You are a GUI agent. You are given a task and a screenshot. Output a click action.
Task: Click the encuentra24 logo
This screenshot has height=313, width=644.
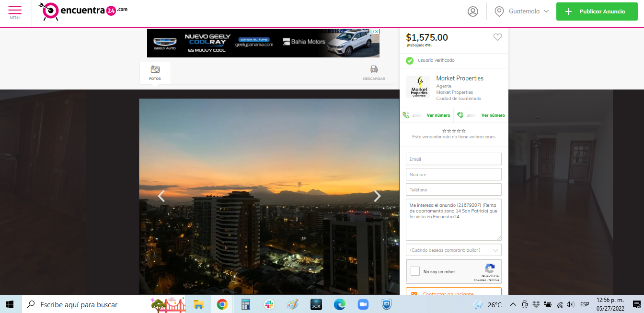83,11
